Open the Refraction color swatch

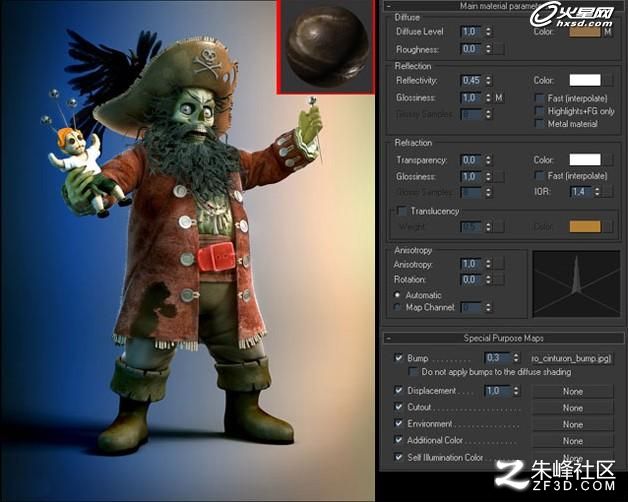point(585,159)
